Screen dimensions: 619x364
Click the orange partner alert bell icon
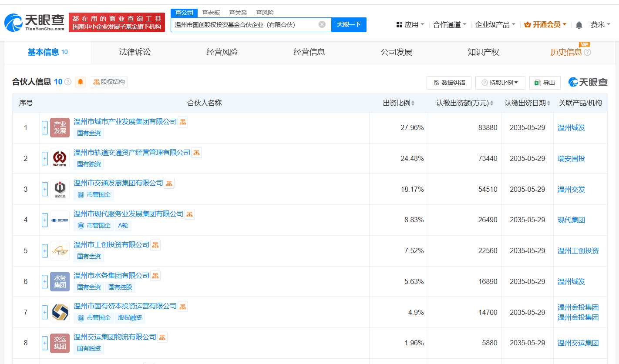pos(81,82)
